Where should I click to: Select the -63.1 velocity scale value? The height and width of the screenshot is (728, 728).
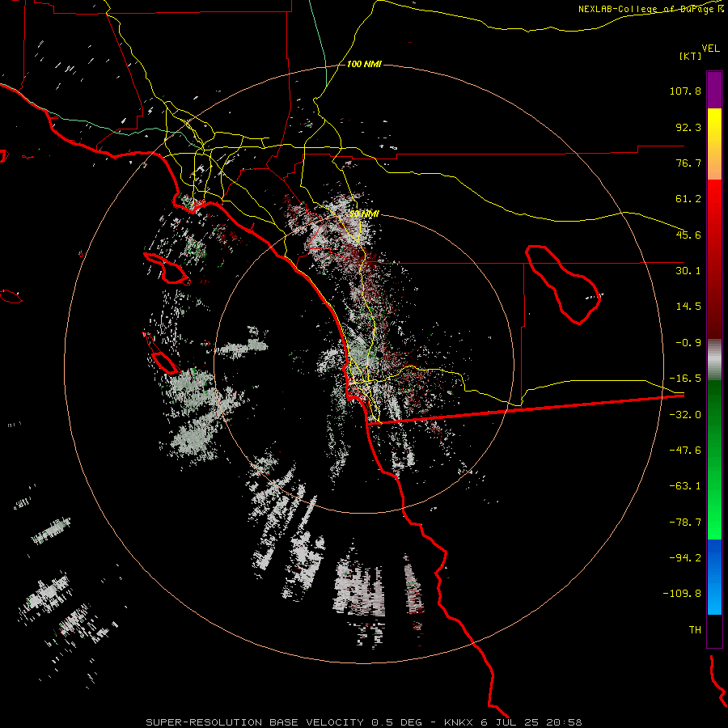pyautogui.click(x=685, y=486)
